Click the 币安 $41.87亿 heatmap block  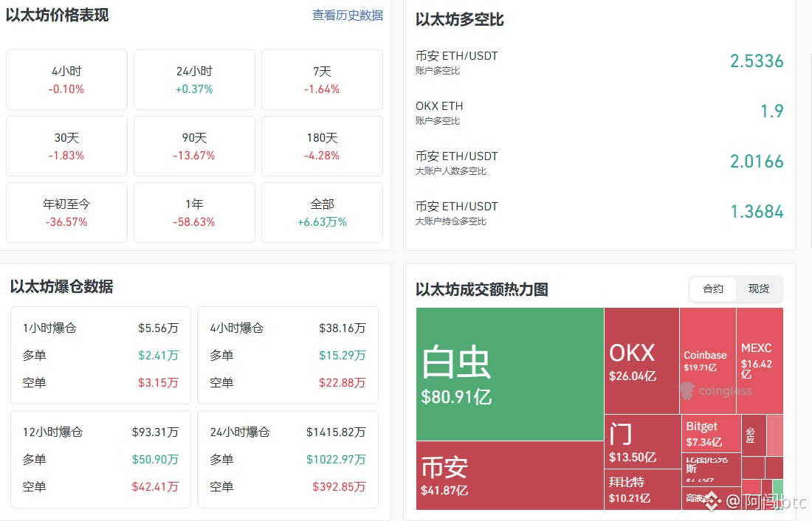coord(510,475)
